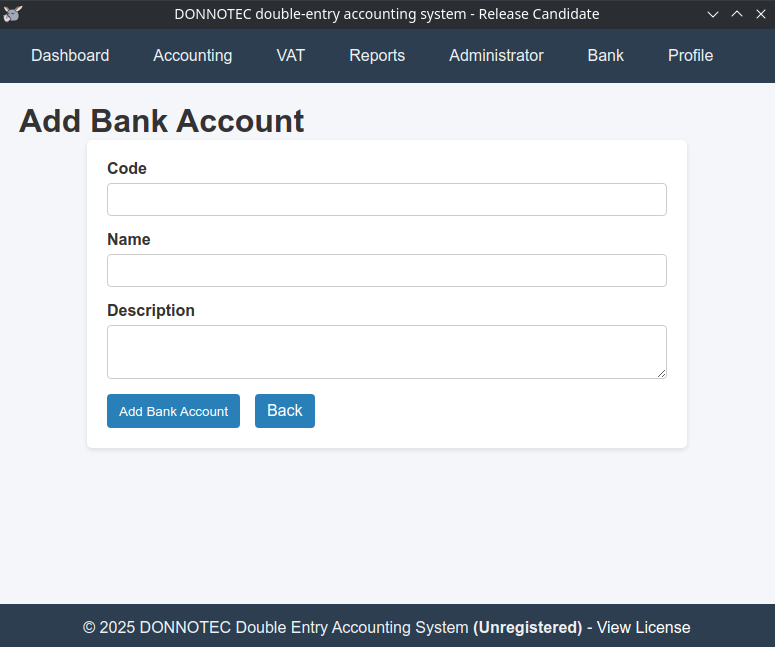Open the Profile menu
The width and height of the screenshot is (775, 647).
(x=690, y=55)
